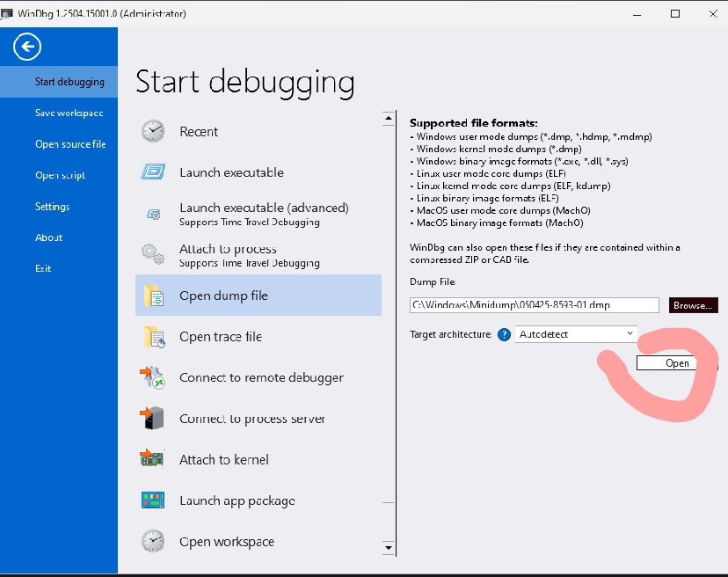This screenshot has height=577, width=728.
Task: Click the Attach to kernel circuit-board icon
Action: (x=152, y=458)
